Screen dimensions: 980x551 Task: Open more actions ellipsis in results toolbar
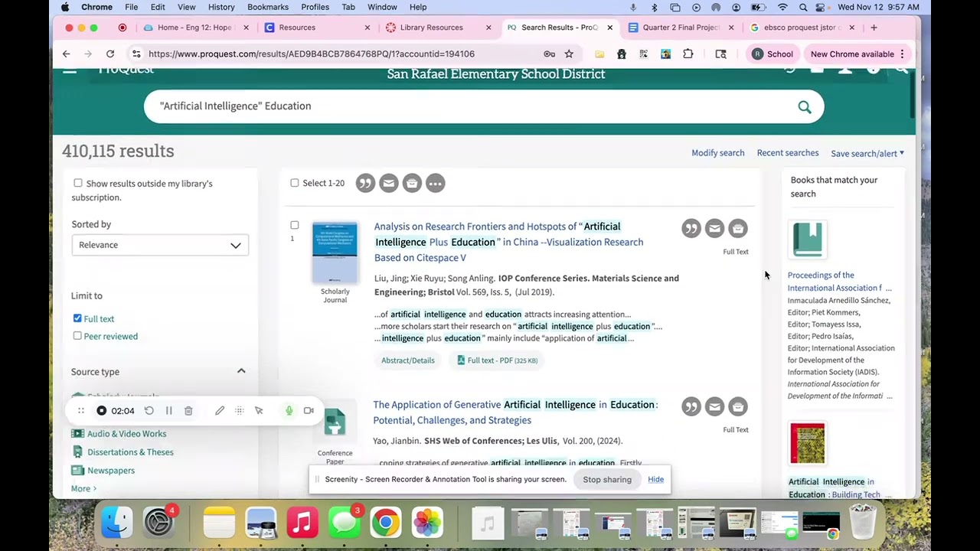point(436,183)
